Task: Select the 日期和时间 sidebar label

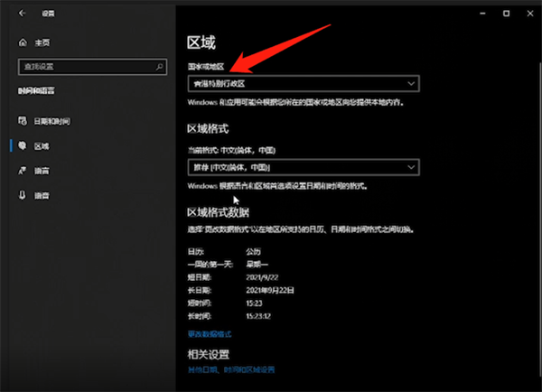Action: [52, 121]
